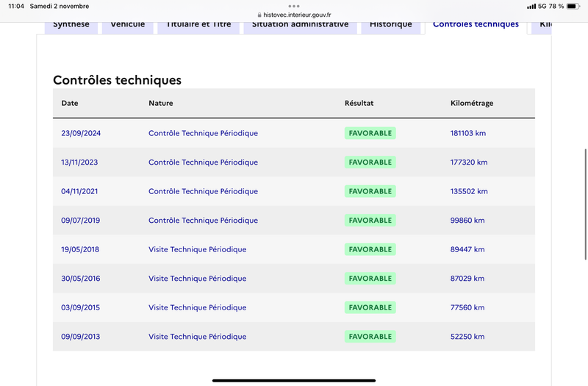Click the page scrollbar on right edge

(586, 204)
